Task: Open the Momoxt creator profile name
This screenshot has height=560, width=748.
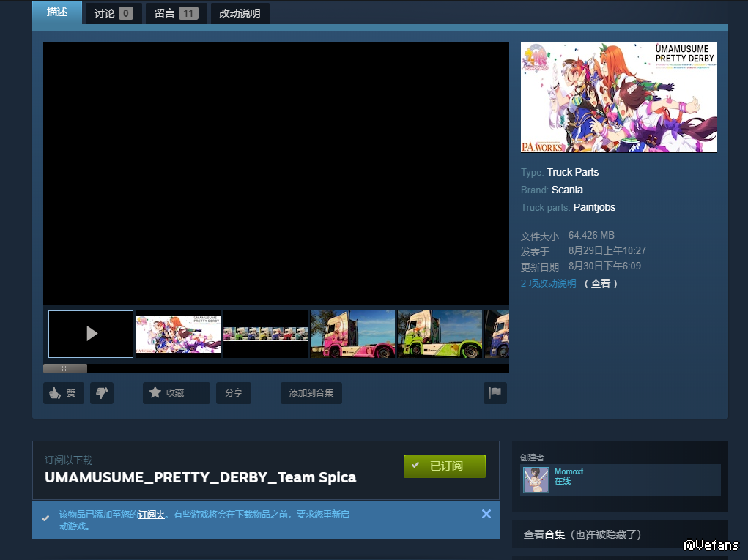Action: [569, 472]
